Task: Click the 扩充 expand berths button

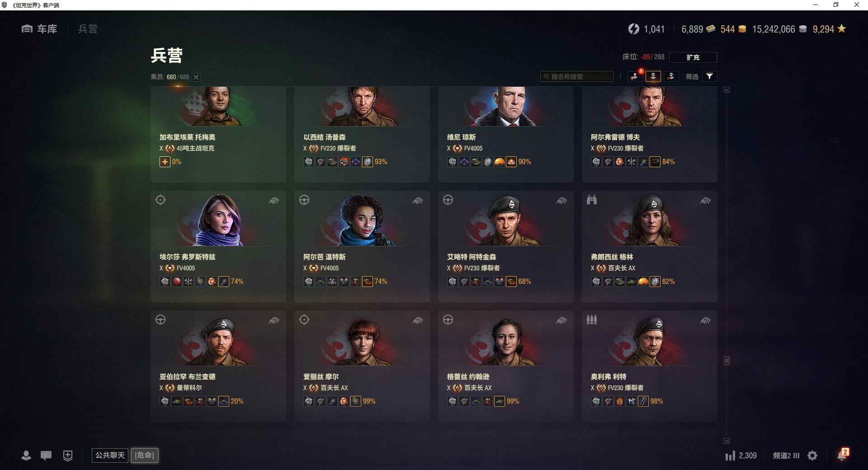Action: 693,57
